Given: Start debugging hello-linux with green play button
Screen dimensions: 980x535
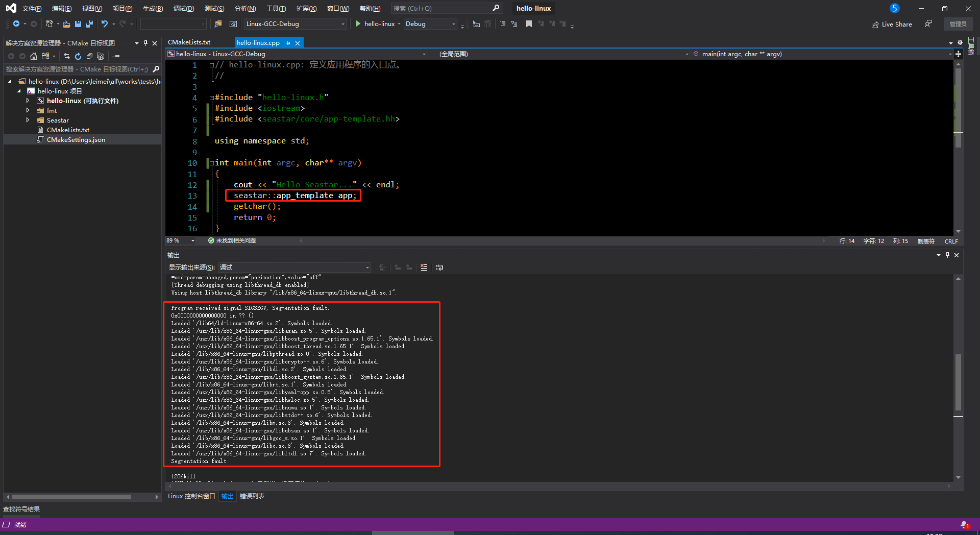Looking at the screenshot, I should [x=358, y=23].
